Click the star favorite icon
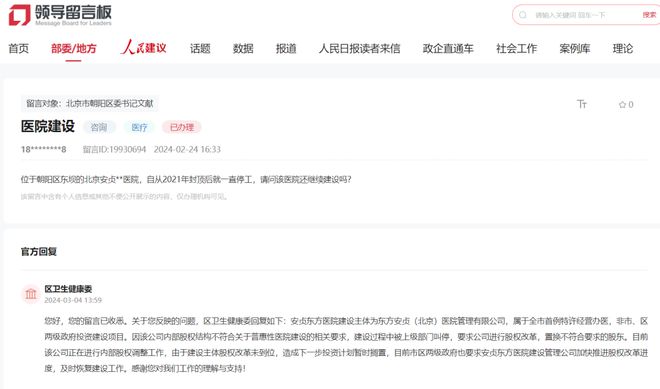660x389 pixels. click(623, 104)
